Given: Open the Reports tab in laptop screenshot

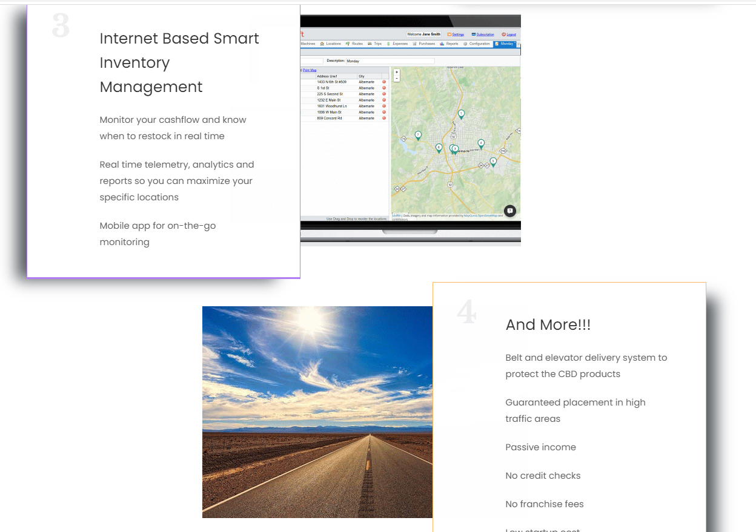Looking at the screenshot, I should (x=449, y=44).
